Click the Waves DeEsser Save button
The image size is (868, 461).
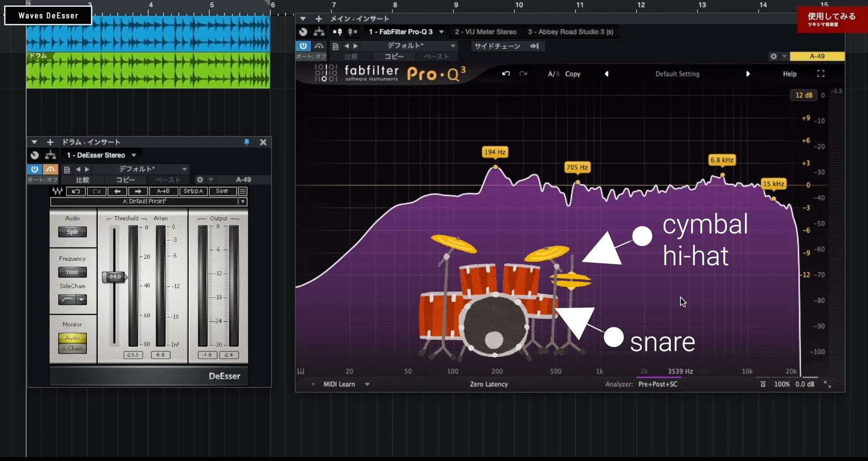tap(222, 191)
